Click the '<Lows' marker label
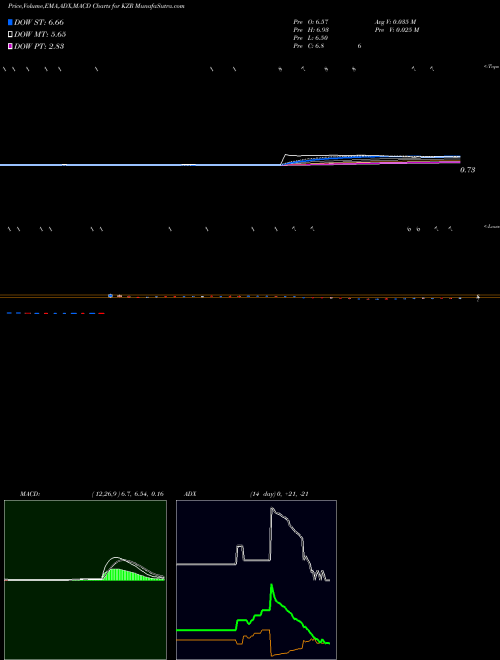The height and width of the screenshot is (660, 500). coord(492,227)
